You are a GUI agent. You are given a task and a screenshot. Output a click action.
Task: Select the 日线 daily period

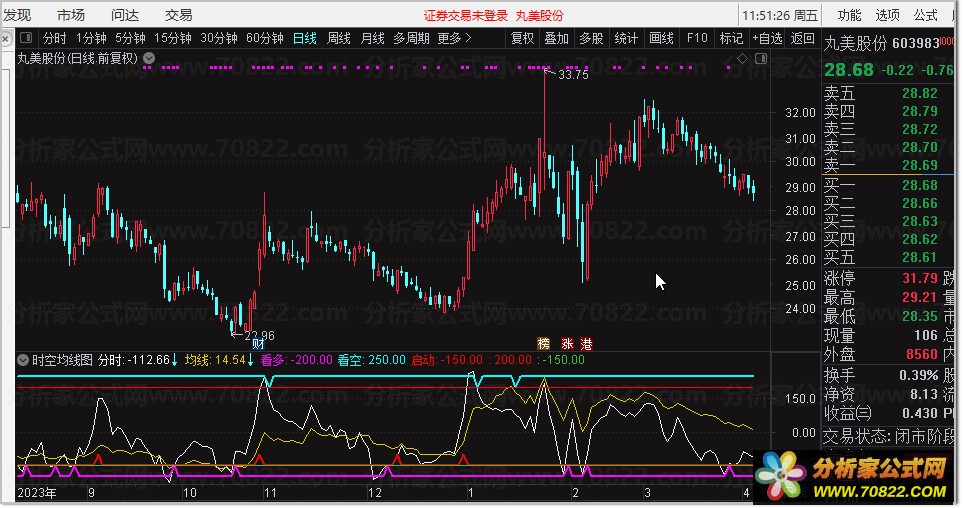tap(305, 38)
